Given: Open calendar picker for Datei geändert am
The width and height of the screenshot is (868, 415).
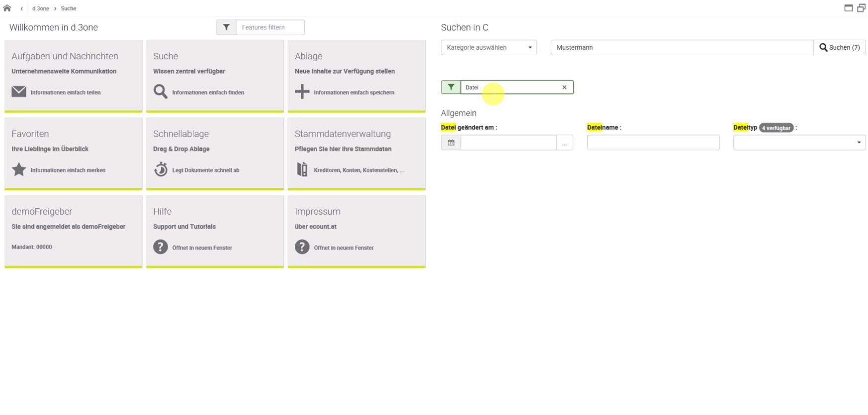Looking at the screenshot, I should coord(451,143).
